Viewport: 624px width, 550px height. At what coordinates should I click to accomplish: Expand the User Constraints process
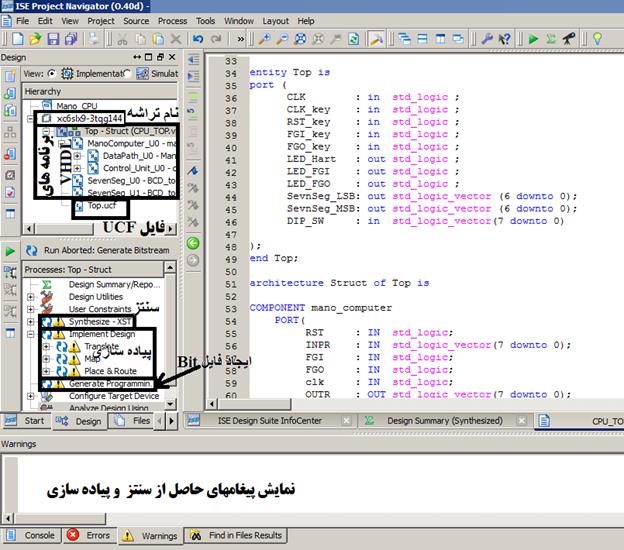pyautogui.click(x=31, y=309)
